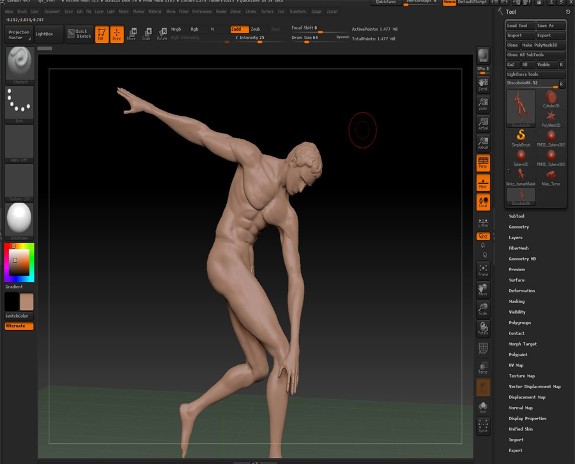Expand the Morph Target sub-palette
The image size is (575, 464).
click(x=523, y=344)
